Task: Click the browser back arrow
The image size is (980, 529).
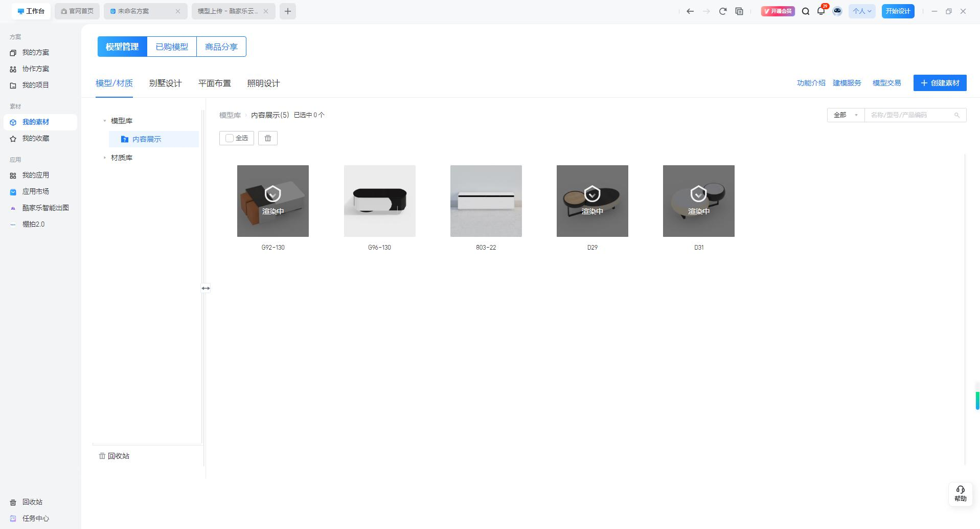Action: pyautogui.click(x=690, y=11)
